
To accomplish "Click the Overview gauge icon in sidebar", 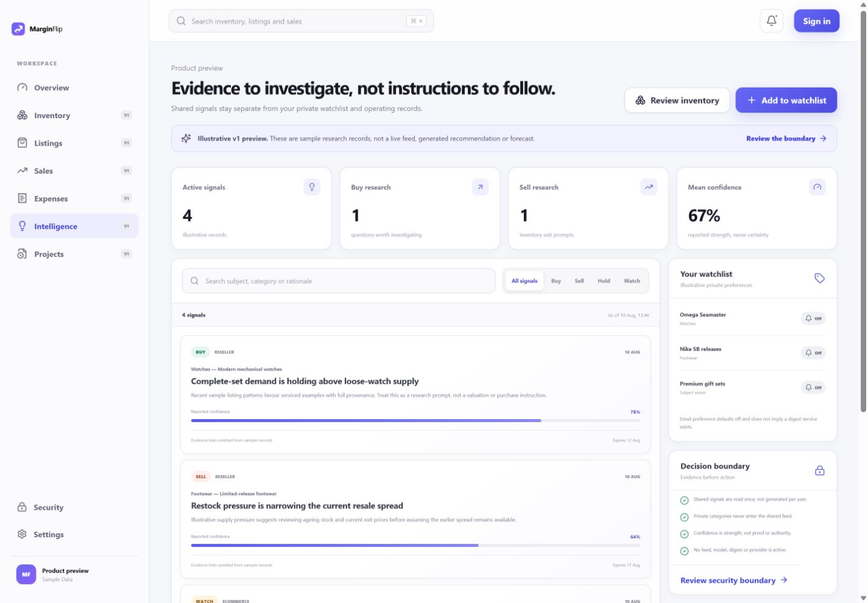I will 23,88.
